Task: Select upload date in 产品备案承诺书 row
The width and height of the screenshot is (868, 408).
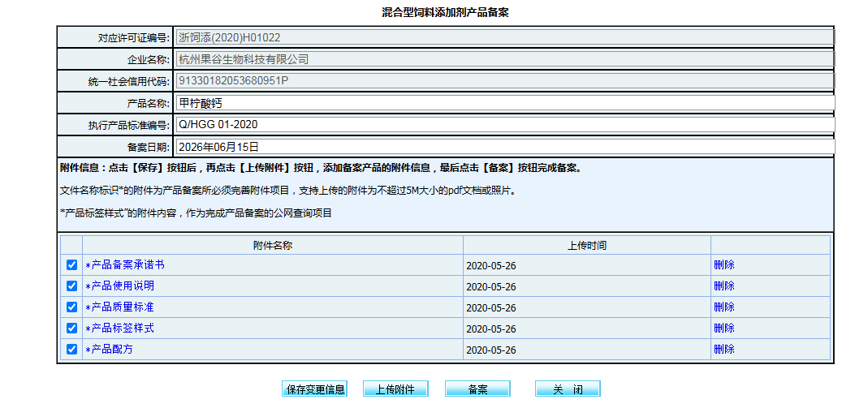Action: click(x=491, y=265)
